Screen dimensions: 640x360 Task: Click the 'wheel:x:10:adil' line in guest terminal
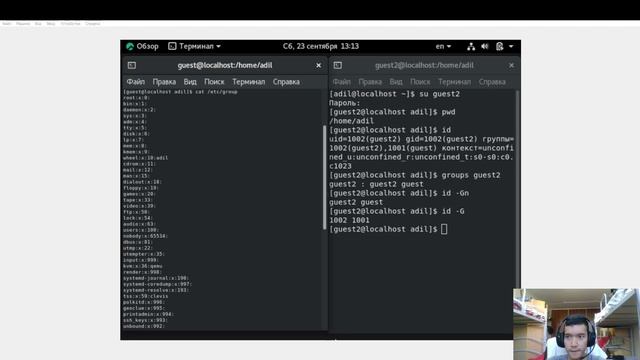[x=145, y=158]
